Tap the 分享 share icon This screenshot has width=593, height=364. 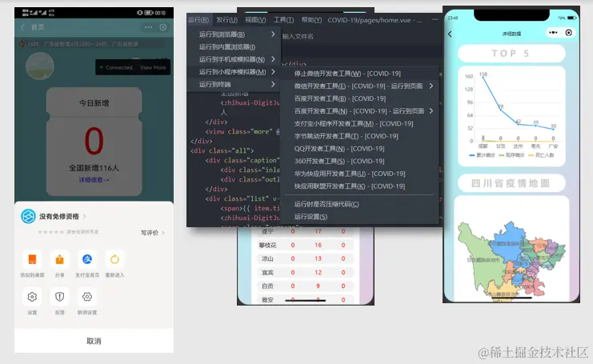point(60,259)
